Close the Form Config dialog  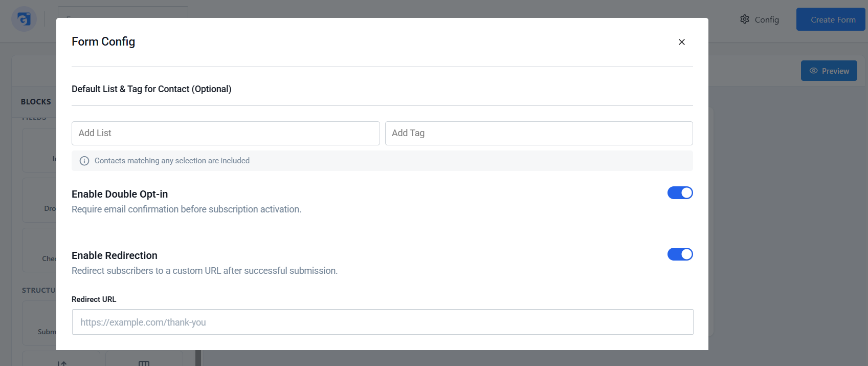pos(681,42)
